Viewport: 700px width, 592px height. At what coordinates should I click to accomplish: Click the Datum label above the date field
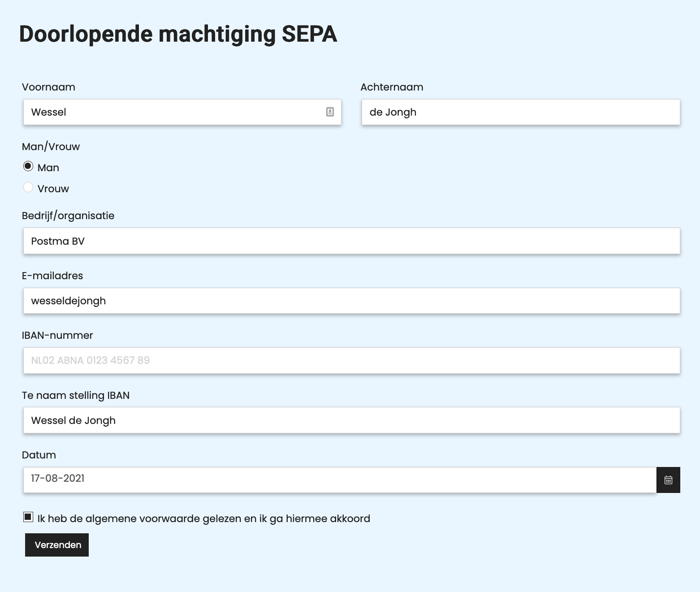click(x=39, y=455)
